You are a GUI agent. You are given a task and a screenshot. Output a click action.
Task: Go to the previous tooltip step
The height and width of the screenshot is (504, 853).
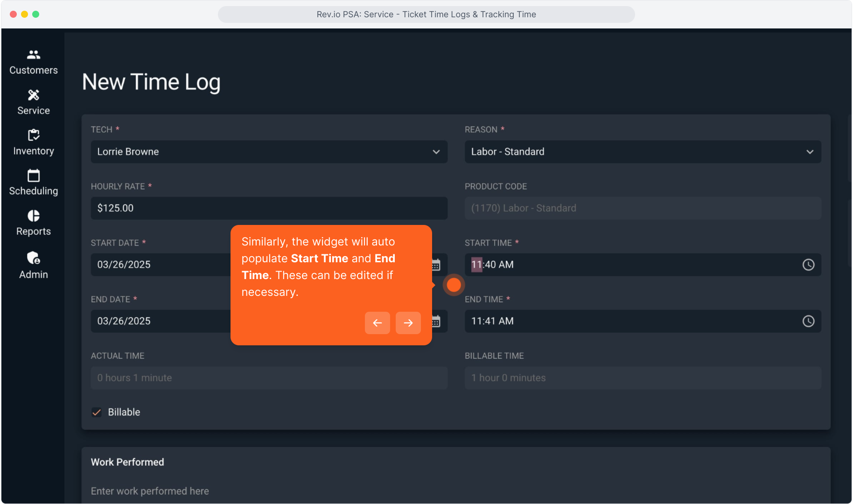pos(377,323)
